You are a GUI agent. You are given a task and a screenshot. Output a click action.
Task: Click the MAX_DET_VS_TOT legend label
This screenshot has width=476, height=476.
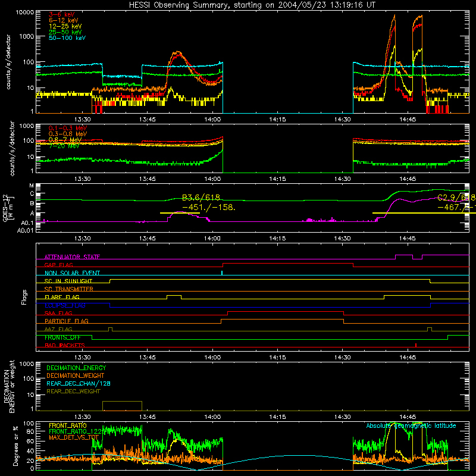73,437
